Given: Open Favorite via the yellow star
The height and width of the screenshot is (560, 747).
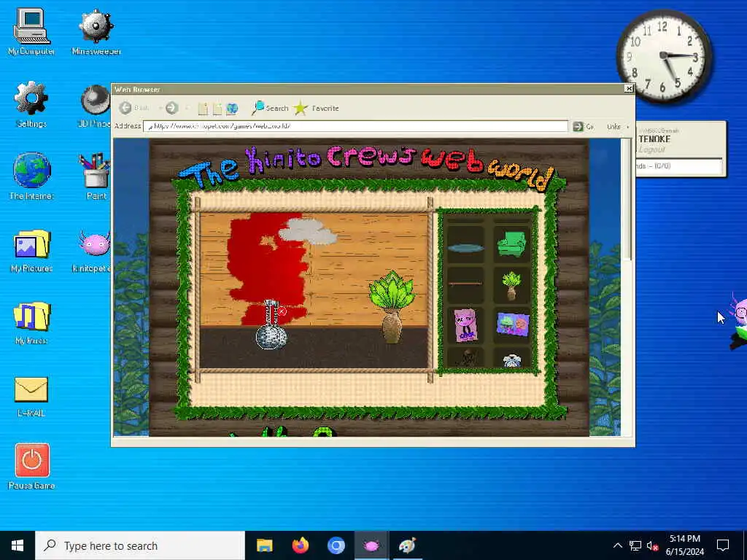Looking at the screenshot, I should click(317, 108).
